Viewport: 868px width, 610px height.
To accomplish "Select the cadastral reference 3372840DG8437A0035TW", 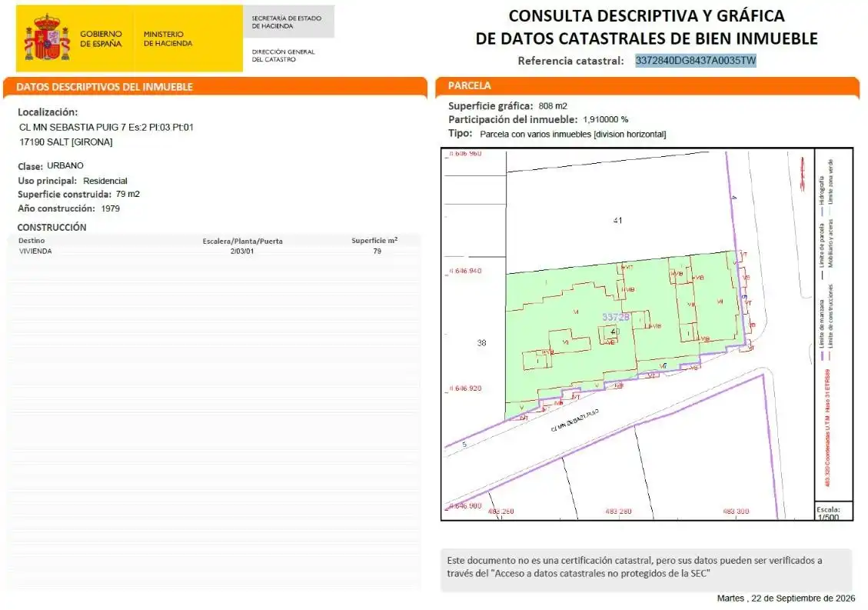I will coord(695,61).
